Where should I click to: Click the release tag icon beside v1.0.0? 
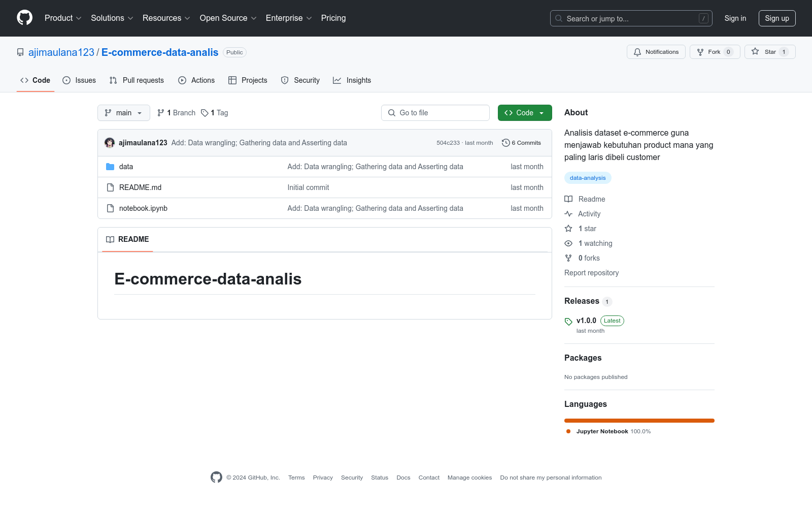coord(568,322)
